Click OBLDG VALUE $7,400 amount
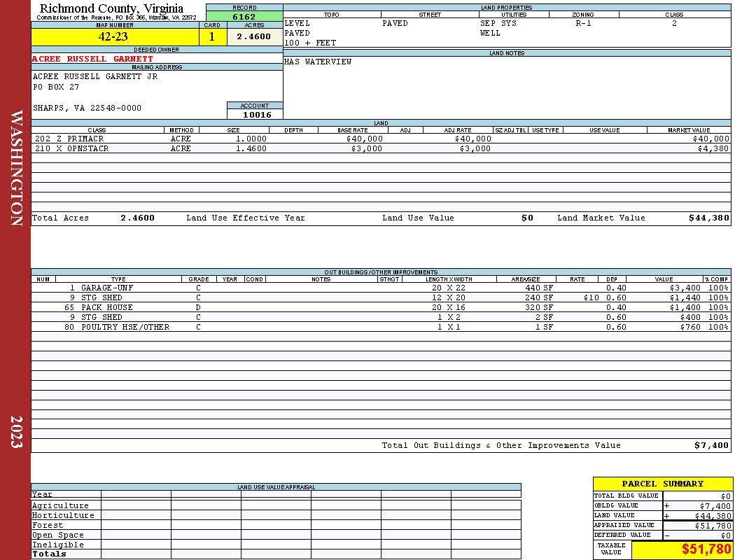 tap(715, 506)
